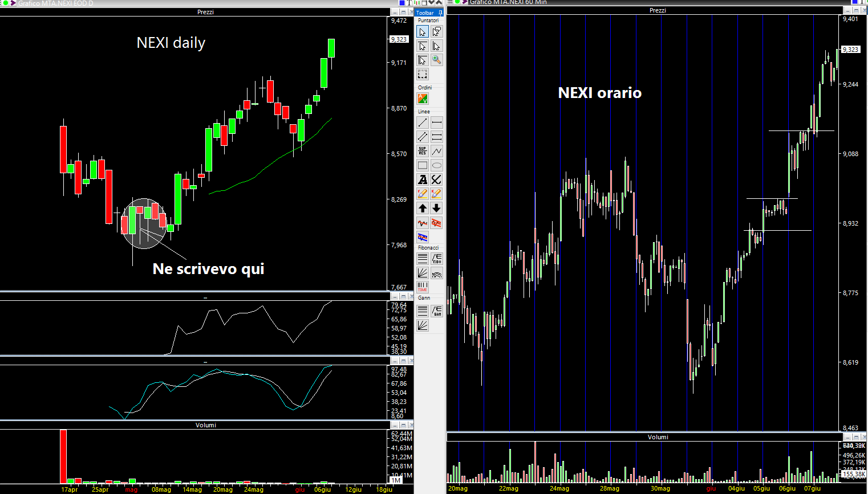Select the horizontal-line pointer tool

423,46
